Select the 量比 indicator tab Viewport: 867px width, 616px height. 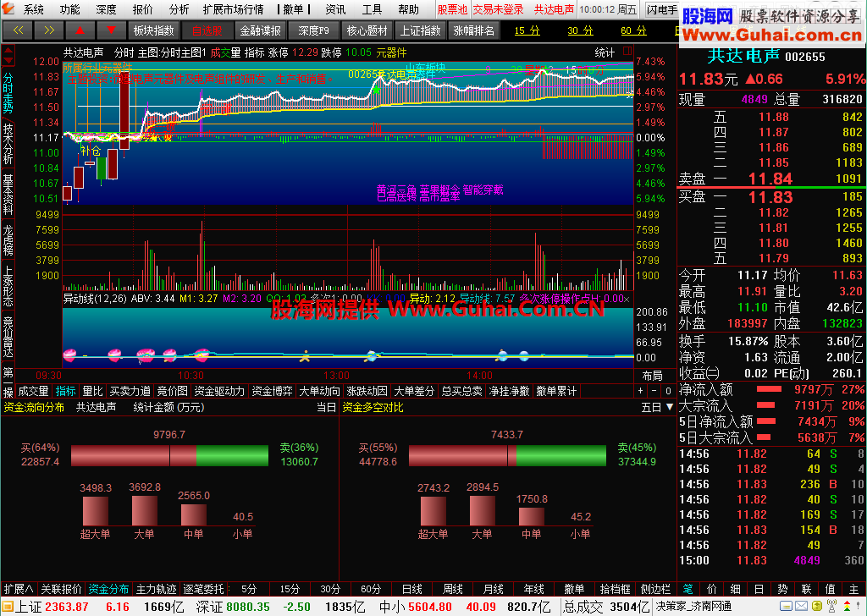(92, 391)
